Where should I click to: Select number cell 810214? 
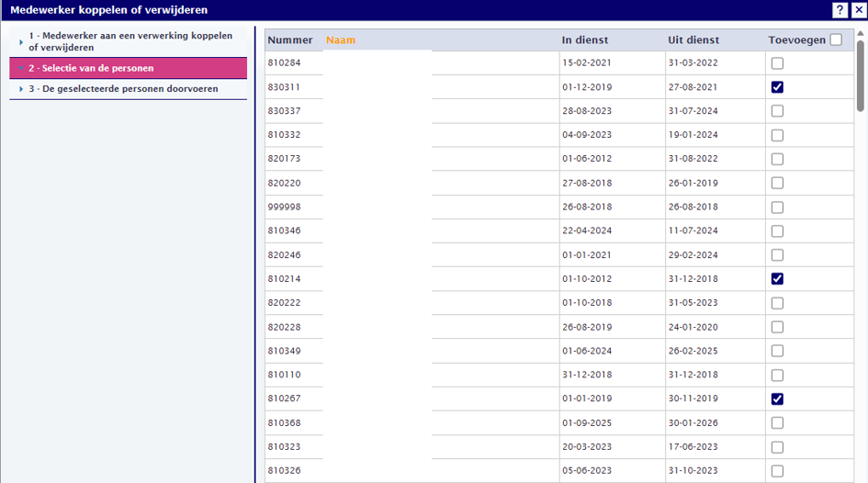pyautogui.click(x=285, y=278)
